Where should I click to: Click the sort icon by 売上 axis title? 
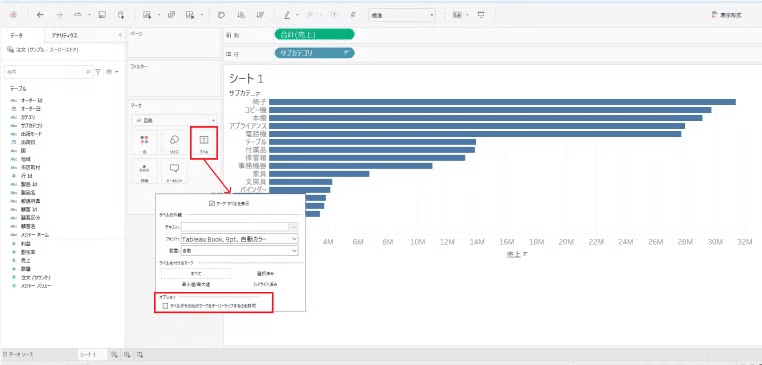tap(525, 254)
